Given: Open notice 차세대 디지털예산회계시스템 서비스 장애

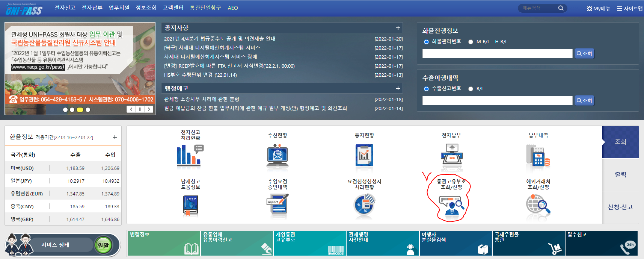Looking at the screenshot, I should 210,57.
